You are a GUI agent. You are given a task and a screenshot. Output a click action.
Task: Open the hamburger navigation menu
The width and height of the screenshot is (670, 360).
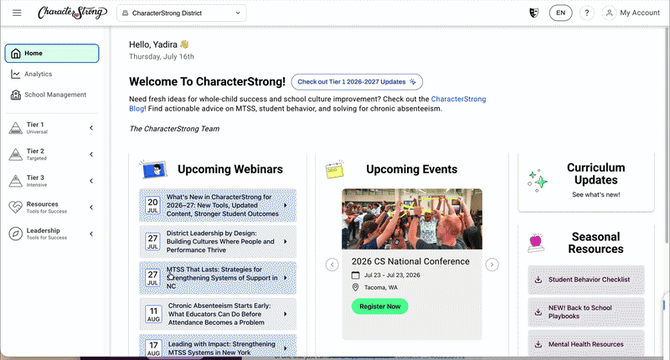click(x=17, y=13)
